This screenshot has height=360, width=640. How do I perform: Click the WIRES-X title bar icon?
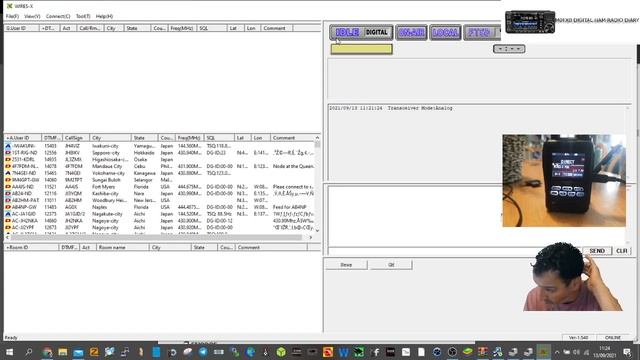click(x=9, y=6)
